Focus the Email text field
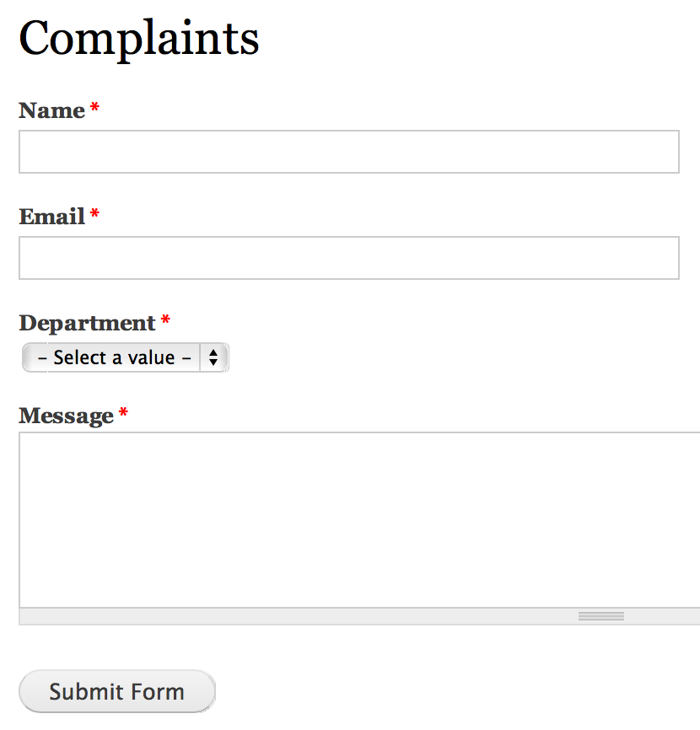The height and width of the screenshot is (730, 700). point(348,258)
